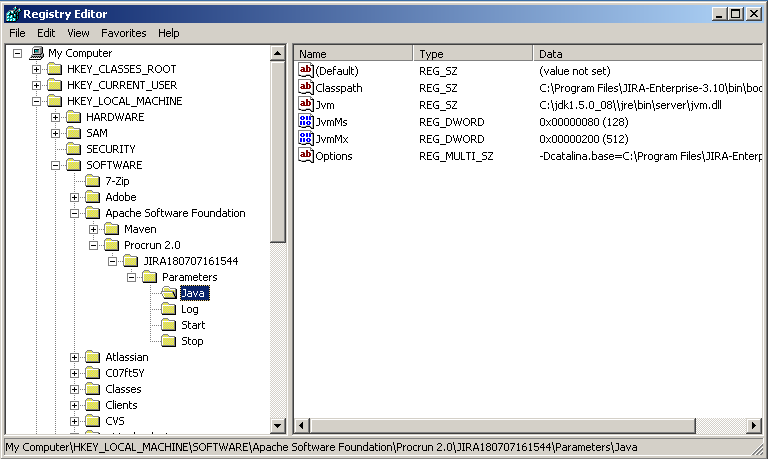Collapse the Apache Software Foundation key
768x459 pixels.
(x=74, y=213)
